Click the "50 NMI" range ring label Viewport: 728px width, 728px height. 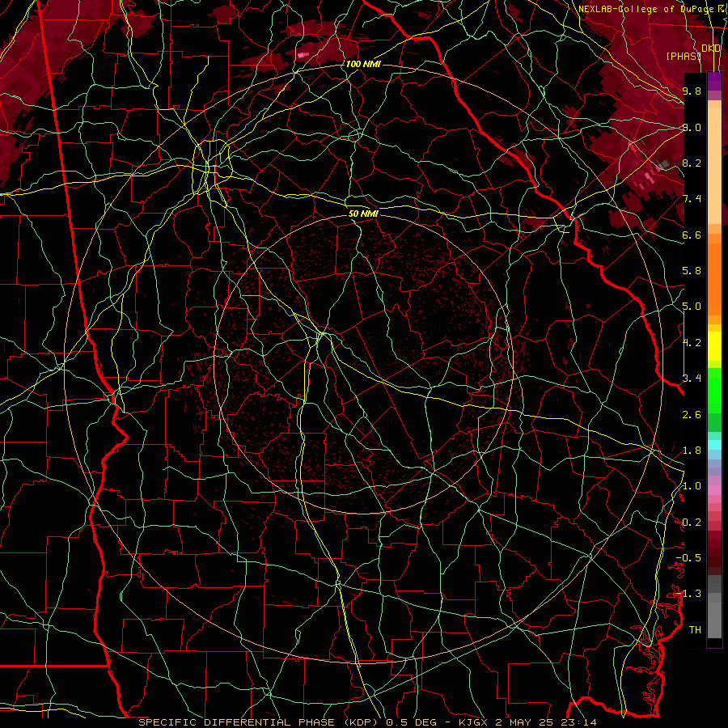[363, 214]
